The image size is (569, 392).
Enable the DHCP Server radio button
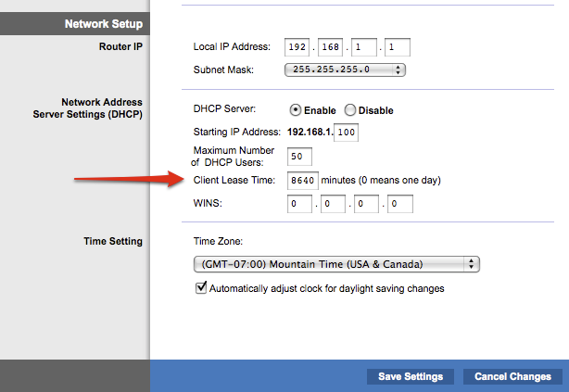[297, 110]
